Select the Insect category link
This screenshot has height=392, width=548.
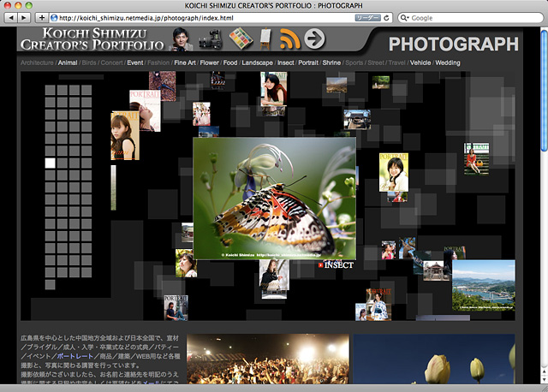coord(285,62)
